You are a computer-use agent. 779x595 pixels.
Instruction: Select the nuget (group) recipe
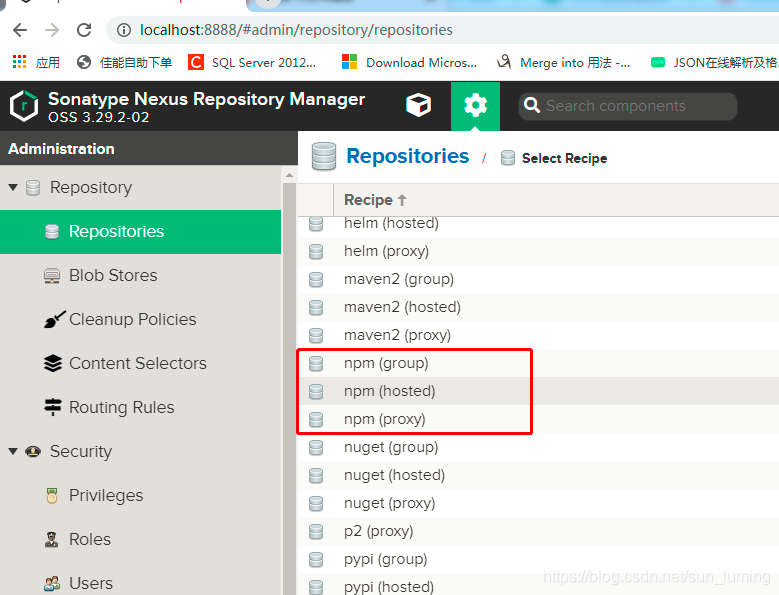tap(538, 447)
